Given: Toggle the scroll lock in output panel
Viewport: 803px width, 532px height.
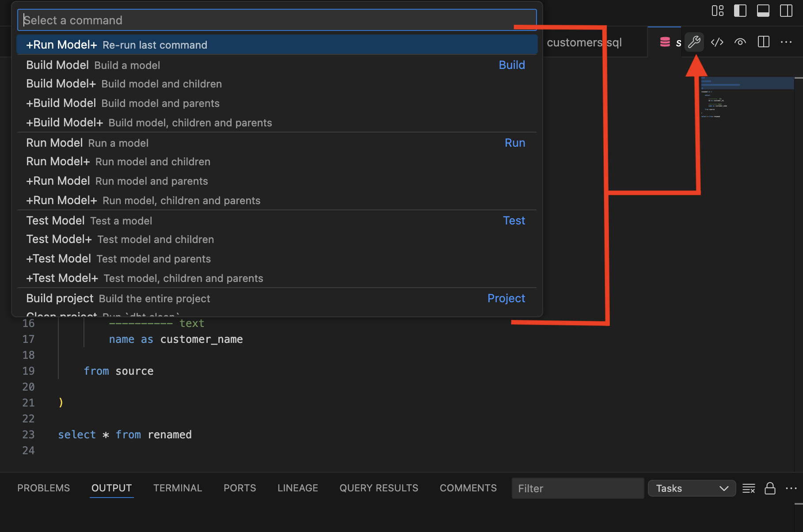Looking at the screenshot, I should [770, 488].
